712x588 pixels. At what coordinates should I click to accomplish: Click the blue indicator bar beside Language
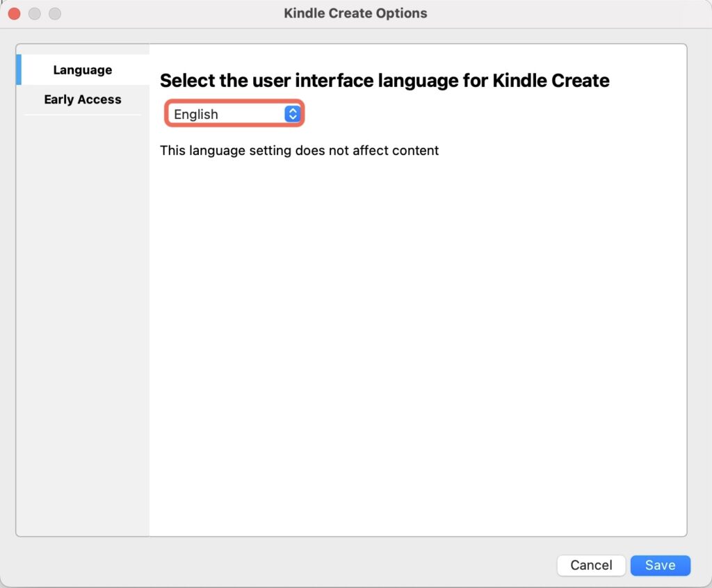(x=19, y=70)
